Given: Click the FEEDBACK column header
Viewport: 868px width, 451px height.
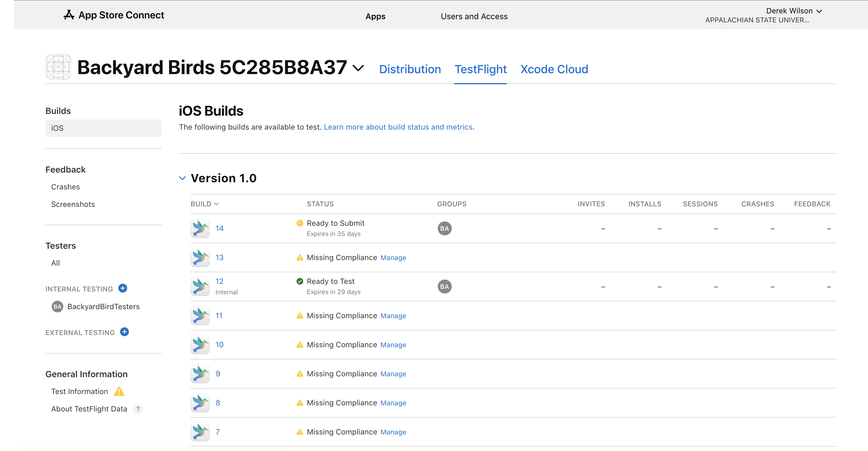Looking at the screenshot, I should (x=812, y=204).
